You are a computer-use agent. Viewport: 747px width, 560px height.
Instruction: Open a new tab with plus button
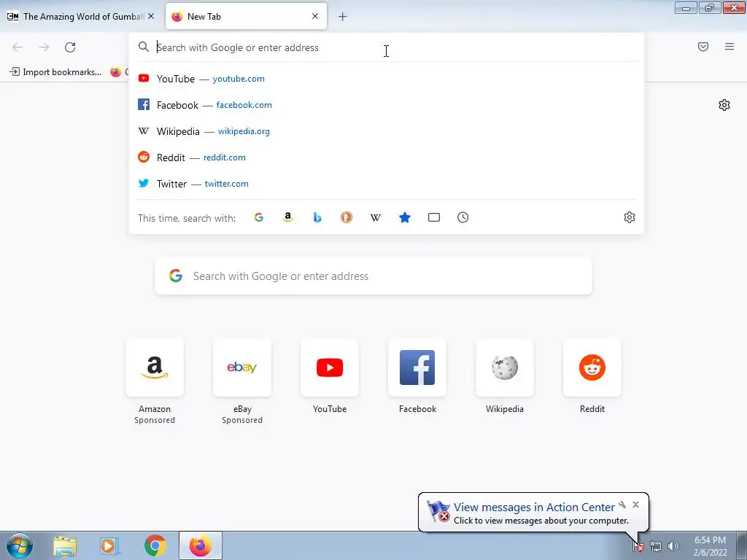pyautogui.click(x=343, y=17)
